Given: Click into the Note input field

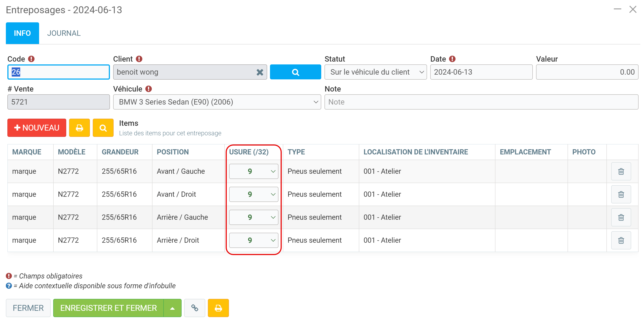Looking at the screenshot, I should coord(481,102).
